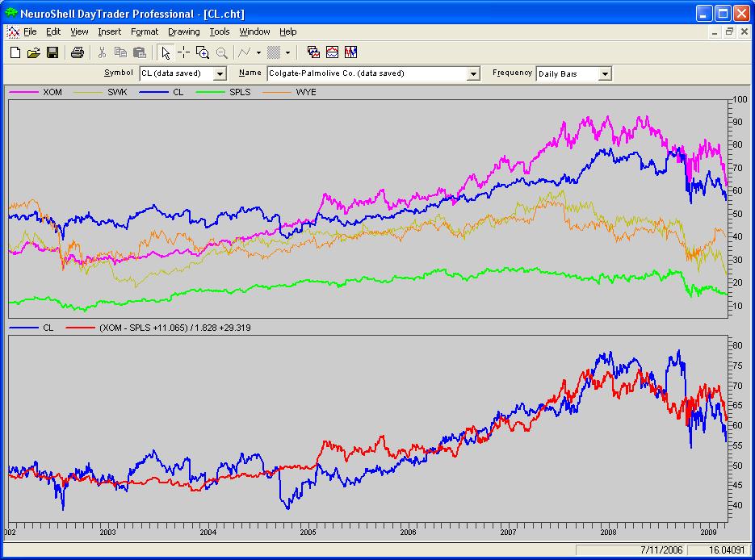Open the View menu
Image resolution: width=755 pixels, height=560 pixels.
tap(79, 31)
